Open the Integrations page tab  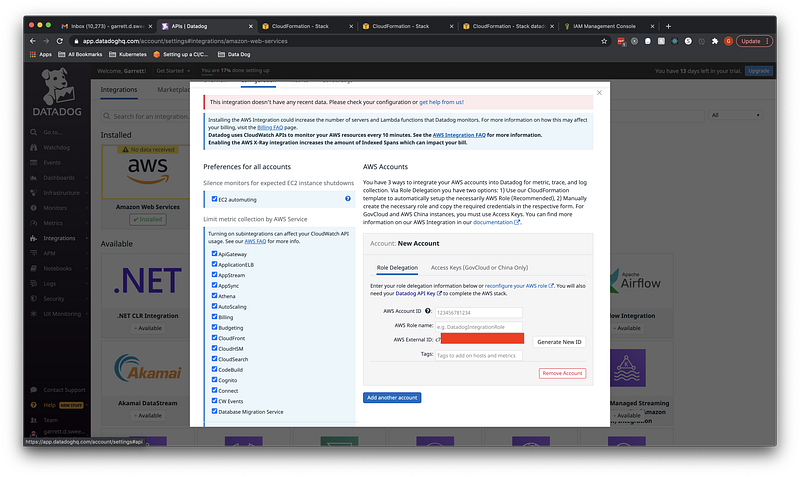(x=119, y=90)
